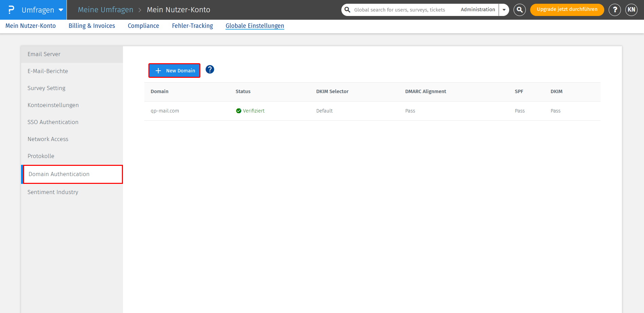
Task: Switch to the Compliance tab
Action: [143, 26]
